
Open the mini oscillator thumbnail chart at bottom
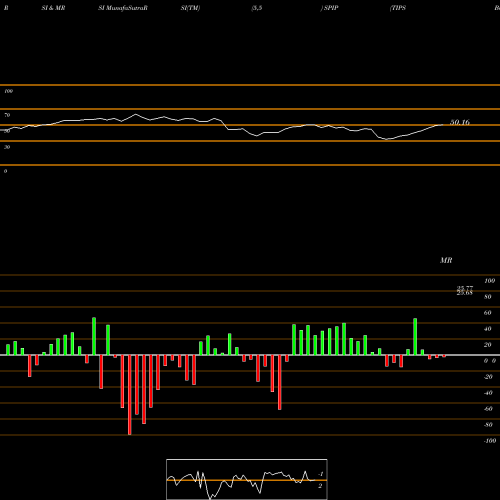(247, 479)
